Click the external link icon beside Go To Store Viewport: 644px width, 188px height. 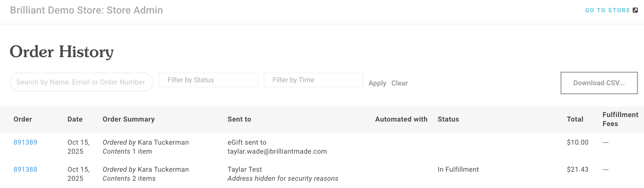(635, 10)
